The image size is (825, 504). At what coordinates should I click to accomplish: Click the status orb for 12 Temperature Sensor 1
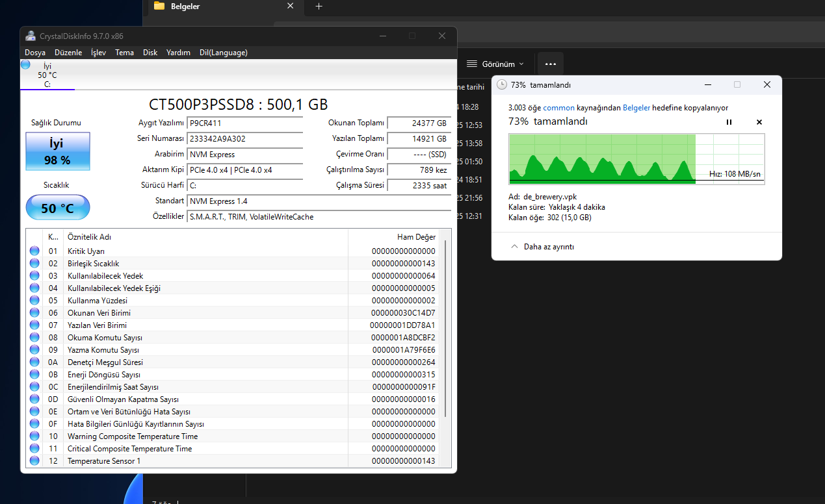[34, 461]
